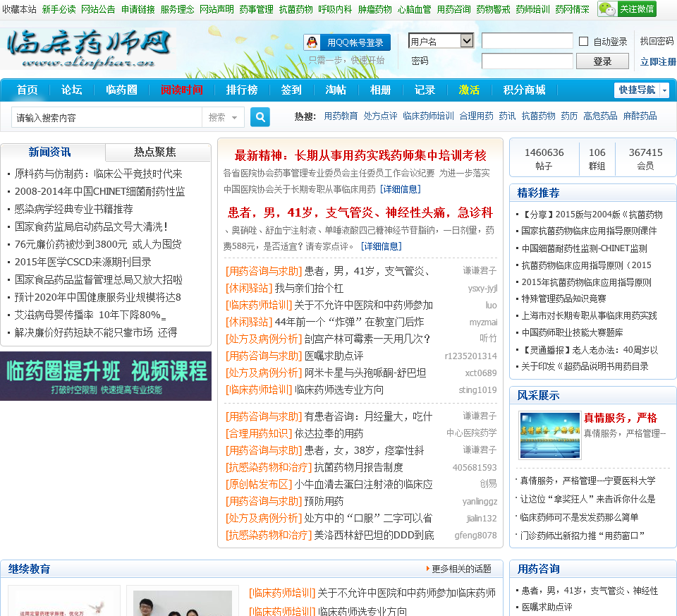This screenshot has height=616, width=677.
Task: Open 临床药师可不是发发药那么简单
Action: point(579,517)
